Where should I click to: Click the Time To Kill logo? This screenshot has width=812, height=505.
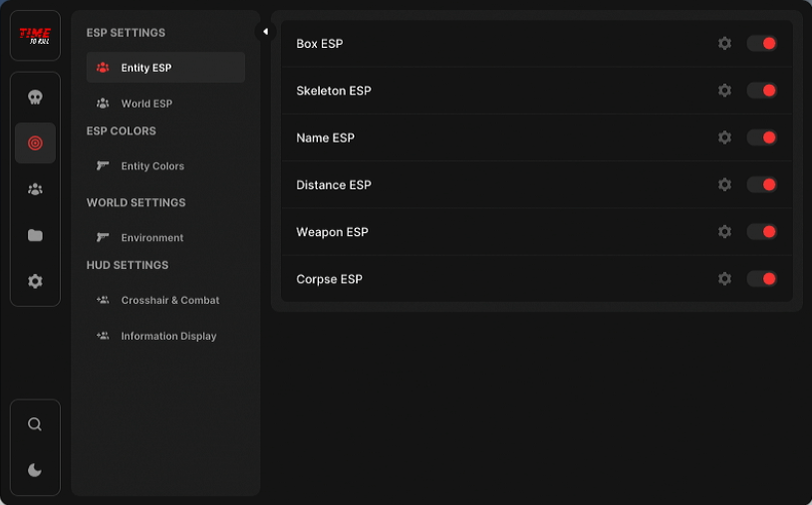coord(35,36)
